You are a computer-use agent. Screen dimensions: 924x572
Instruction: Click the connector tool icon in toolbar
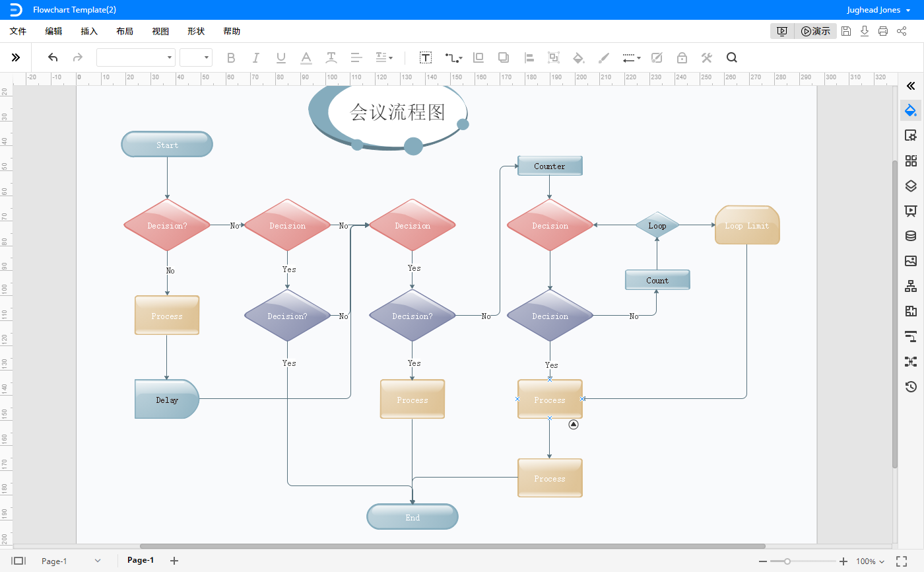(x=453, y=58)
